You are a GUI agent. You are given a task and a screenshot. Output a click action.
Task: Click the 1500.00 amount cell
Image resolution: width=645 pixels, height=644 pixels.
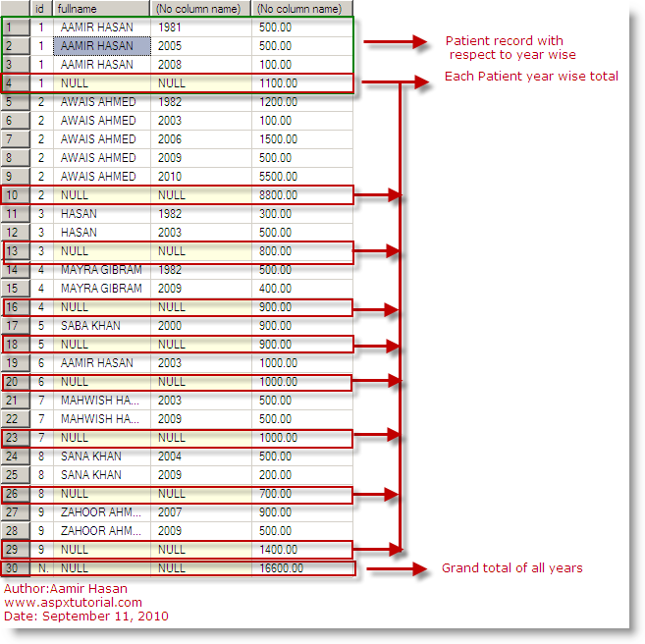302,139
